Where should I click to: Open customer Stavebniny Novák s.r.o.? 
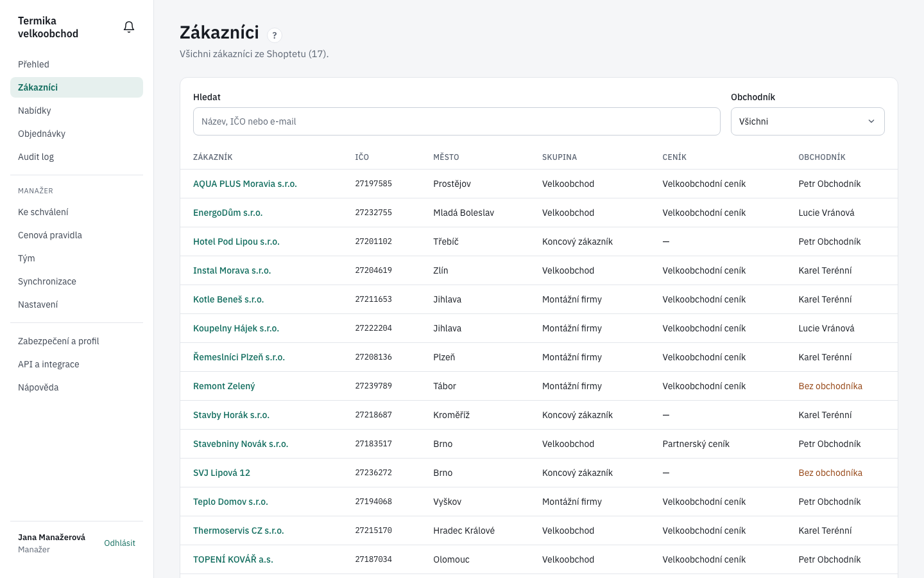pyautogui.click(x=241, y=444)
